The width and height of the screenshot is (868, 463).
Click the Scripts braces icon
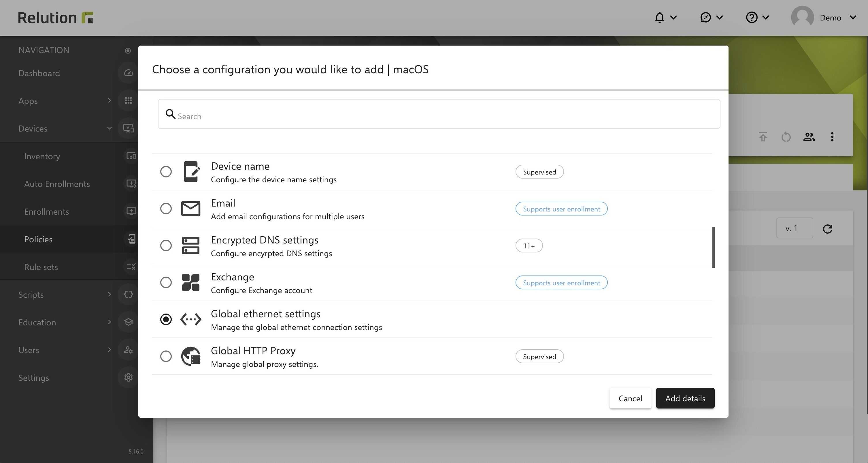coord(128,295)
